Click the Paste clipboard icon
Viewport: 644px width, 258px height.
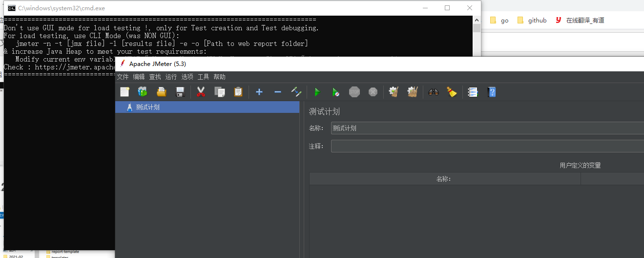(x=238, y=92)
